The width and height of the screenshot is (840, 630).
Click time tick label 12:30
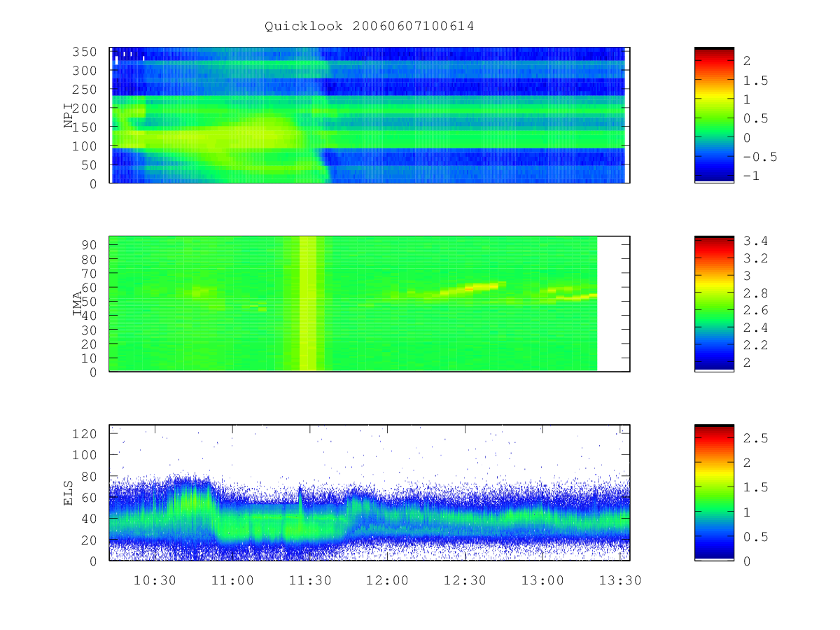pos(465,580)
